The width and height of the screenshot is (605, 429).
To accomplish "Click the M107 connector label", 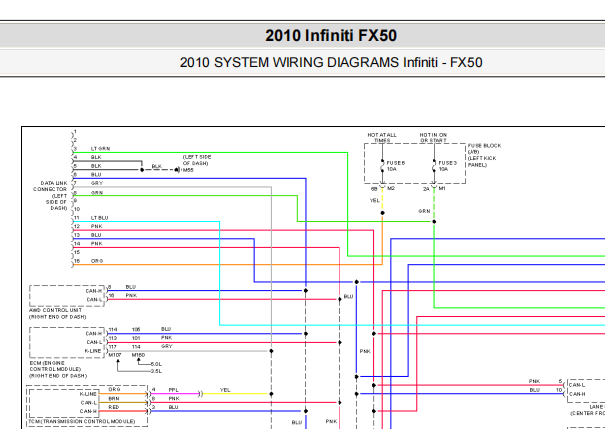I will click(115, 355).
